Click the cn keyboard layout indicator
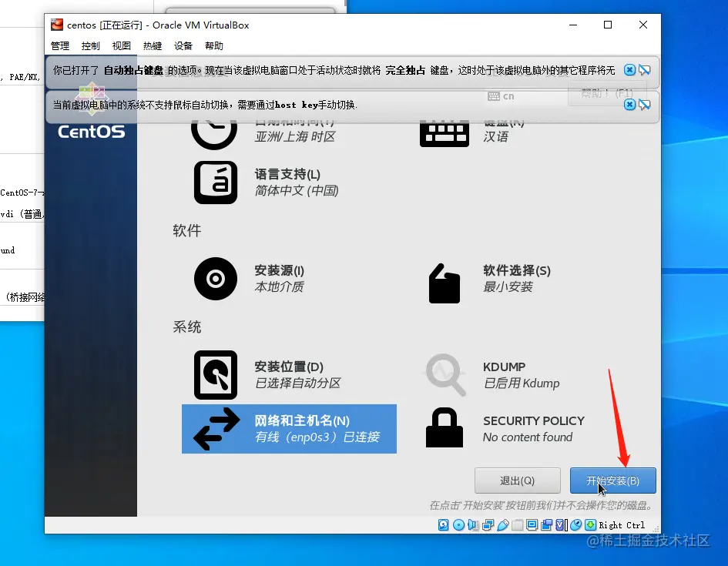Screen dimensions: 728x566 pyautogui.click(x=501, y=96)
